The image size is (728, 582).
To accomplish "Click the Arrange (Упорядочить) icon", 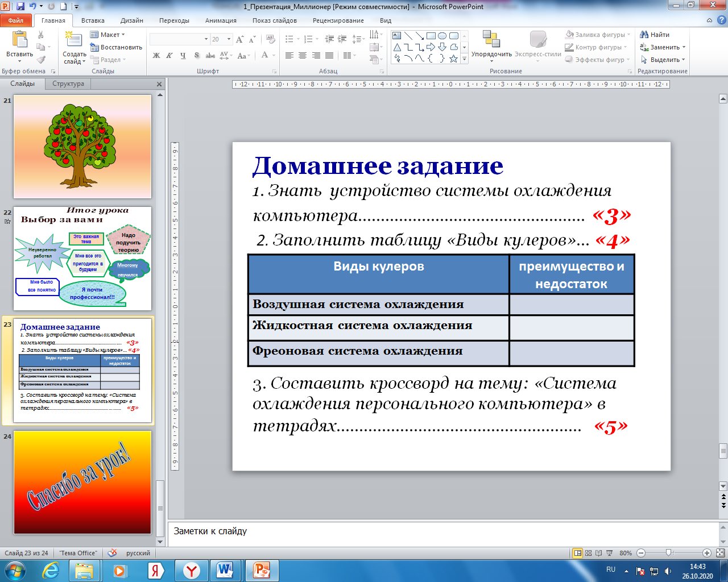I will (491, 41).
